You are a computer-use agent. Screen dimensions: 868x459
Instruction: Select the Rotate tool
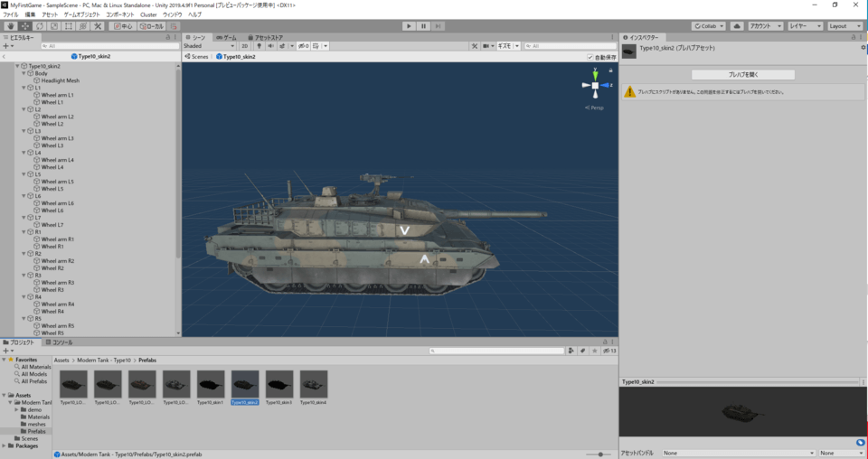point(40,26)
